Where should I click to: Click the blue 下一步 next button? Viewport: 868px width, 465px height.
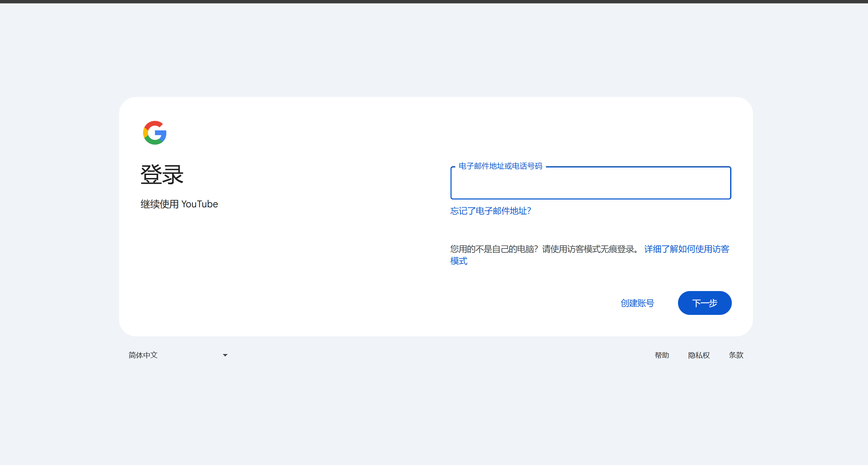point(704,303)
